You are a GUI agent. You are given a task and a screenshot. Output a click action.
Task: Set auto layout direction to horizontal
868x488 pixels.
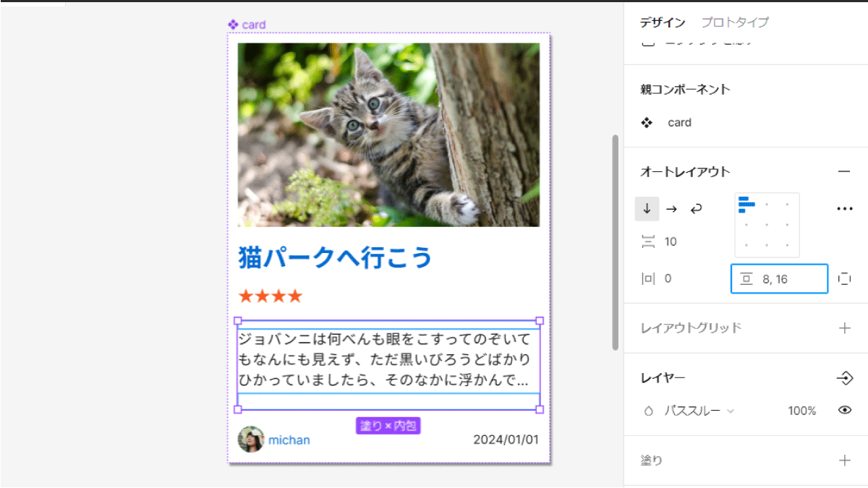coord(671,209)
